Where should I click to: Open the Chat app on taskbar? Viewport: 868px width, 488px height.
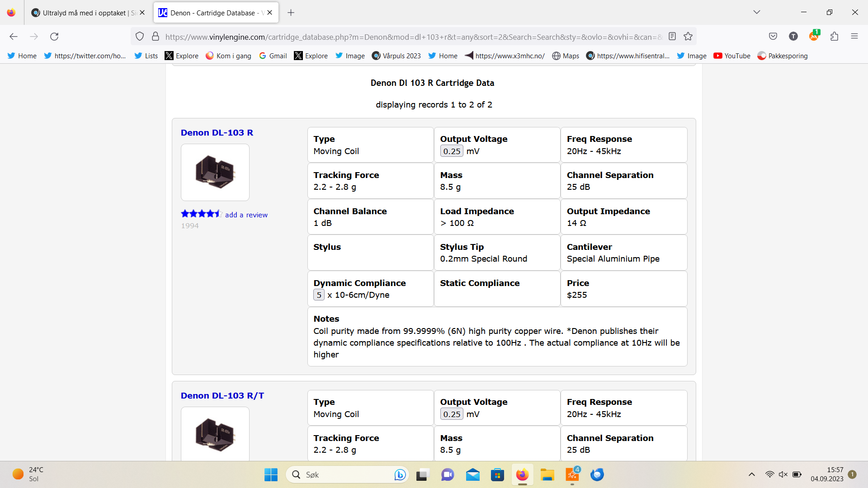[x=448, y=474]
